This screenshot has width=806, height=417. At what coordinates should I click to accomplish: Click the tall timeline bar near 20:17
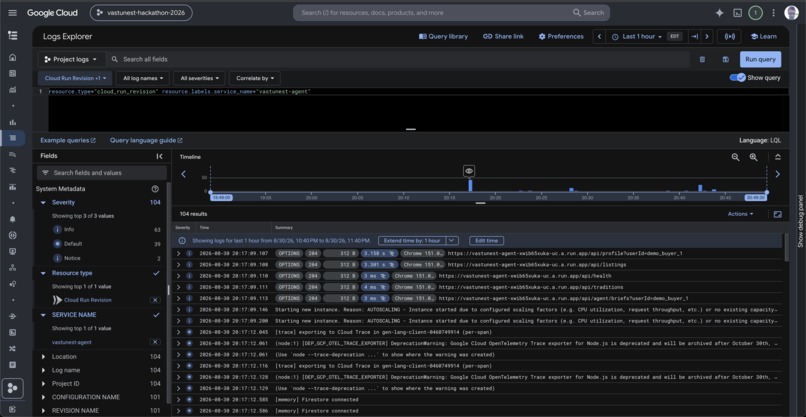pyautogui.click(x=470, y=185)
